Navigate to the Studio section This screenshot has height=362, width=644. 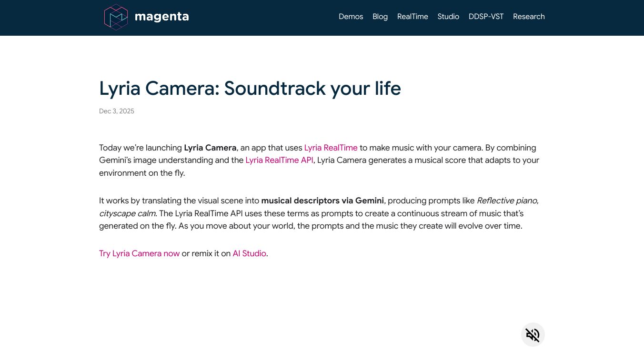tap(448, 17)
